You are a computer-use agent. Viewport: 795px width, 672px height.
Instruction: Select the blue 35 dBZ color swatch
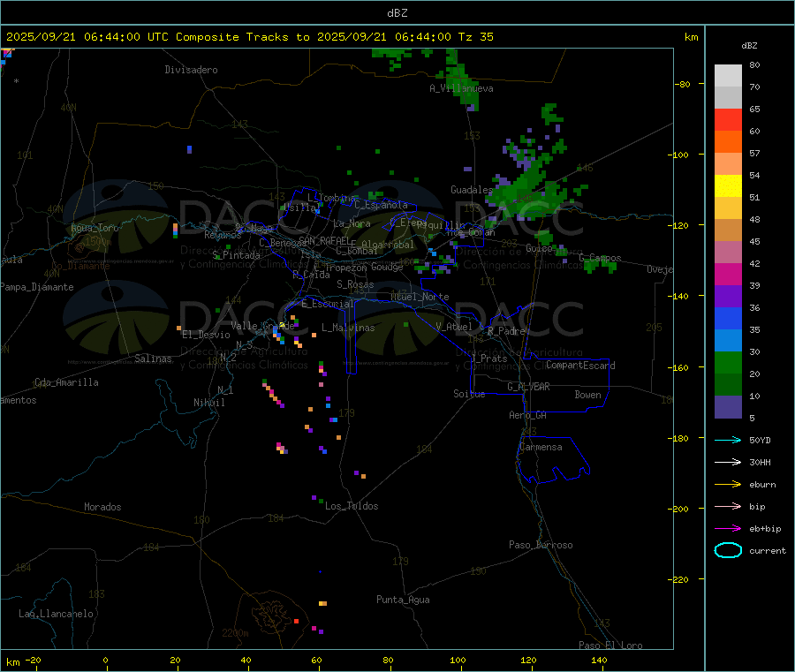click(x=728, y=318)
